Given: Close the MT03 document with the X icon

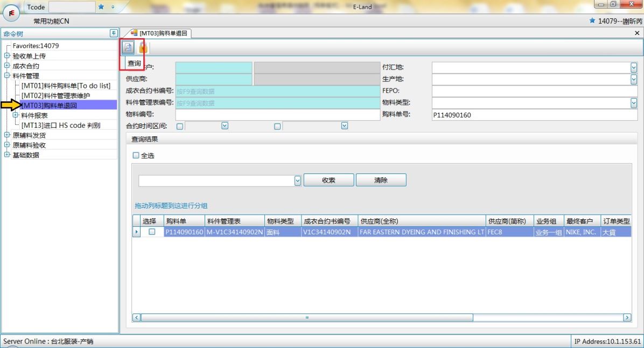Looking at the screenshot, I should point(638,33).
